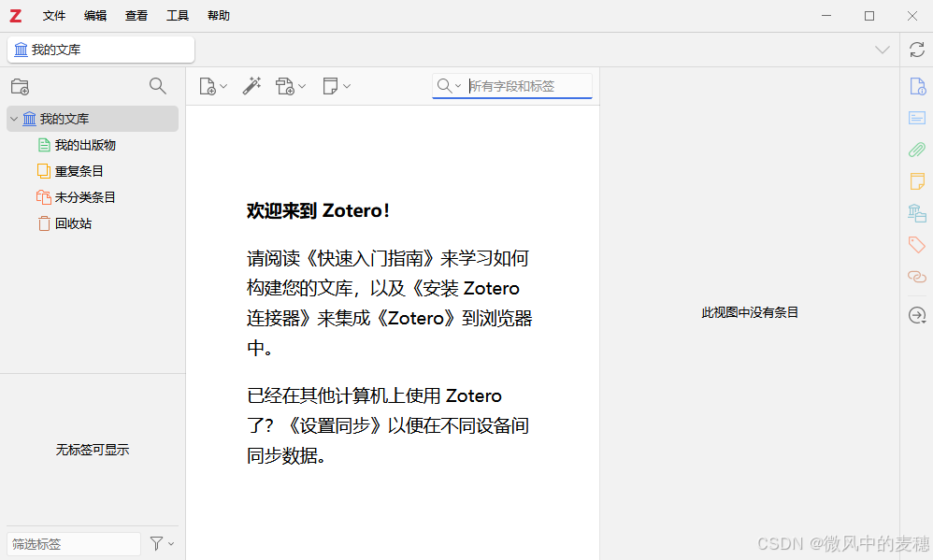Select 未分类条目 in the tree

pos(85,197)
